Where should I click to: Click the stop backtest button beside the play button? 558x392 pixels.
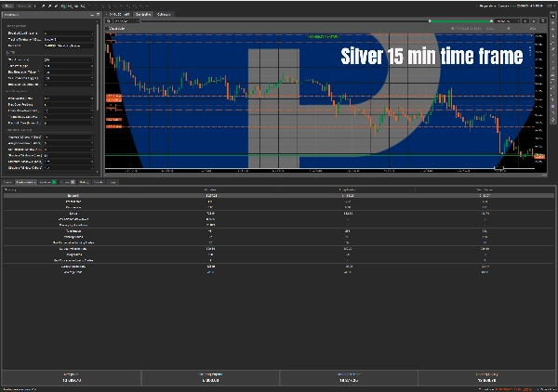[x=534, y=21]
